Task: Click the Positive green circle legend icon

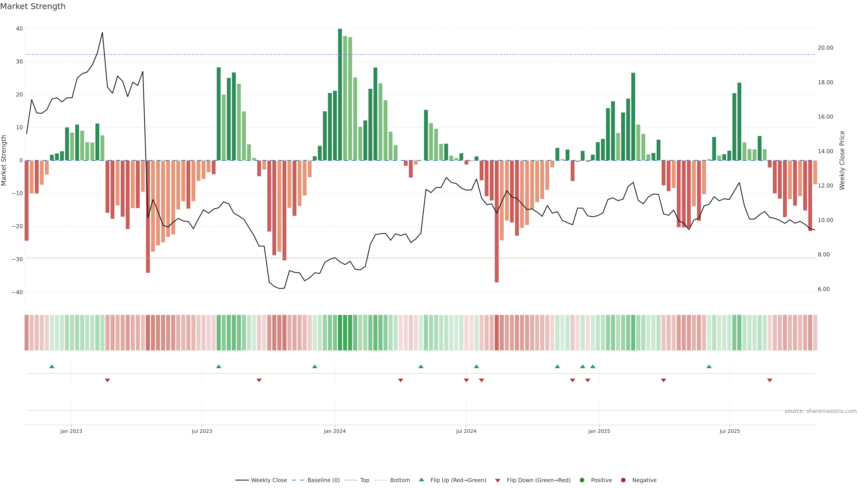Action: (582, 480)
